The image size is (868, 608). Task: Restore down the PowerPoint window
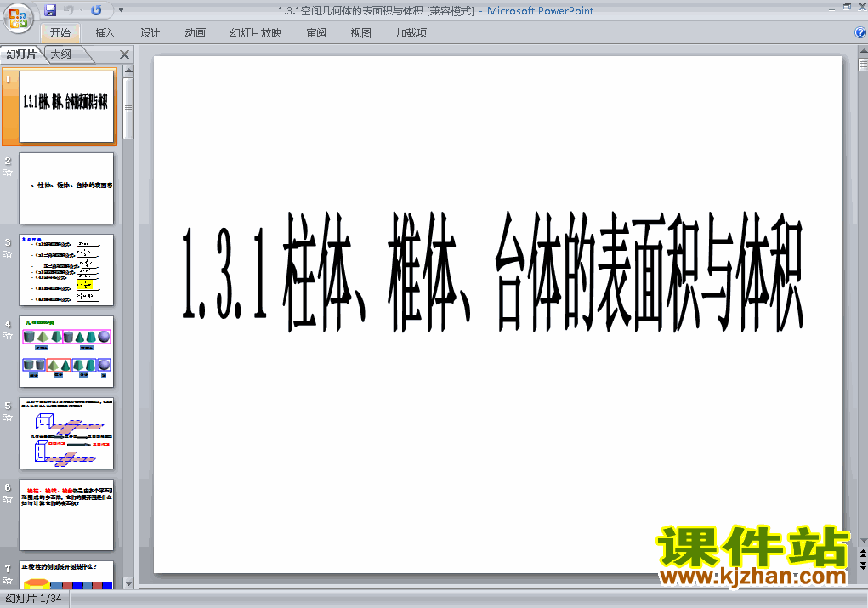click(x=847, y=7)
